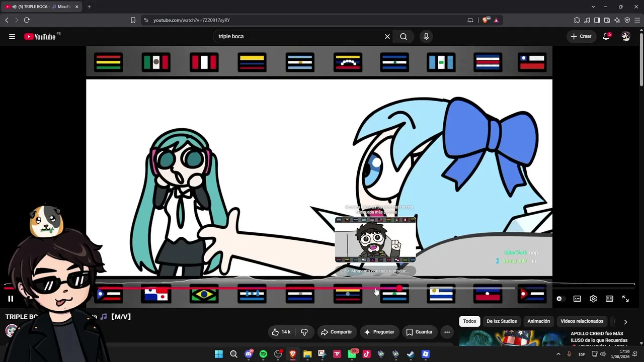Image resolution: width=644 pixels, height=362 pixels.
Task: Go back to the previous page
Action: pos(7,20)
